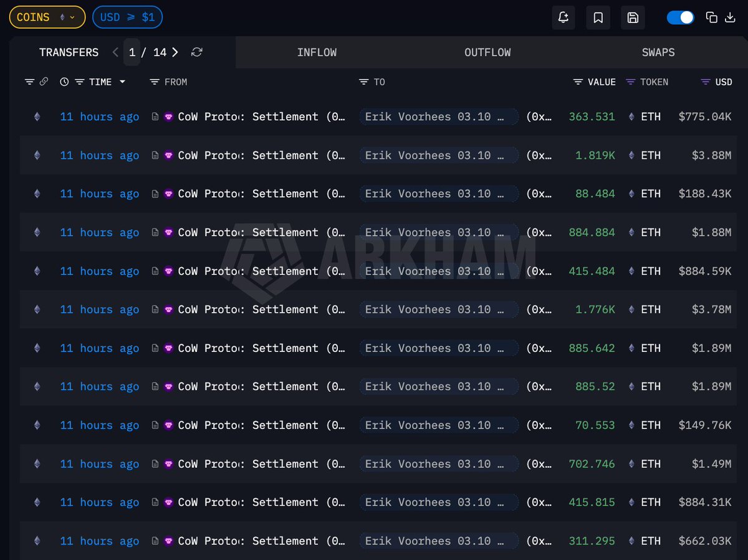Click the clock icon beside TIME

[x=64, y=82]
